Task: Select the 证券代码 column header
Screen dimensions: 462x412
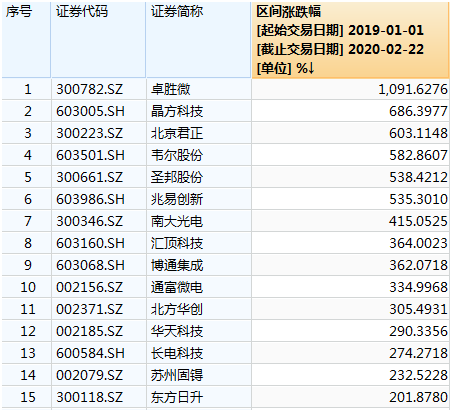Action: click(99, 40)
